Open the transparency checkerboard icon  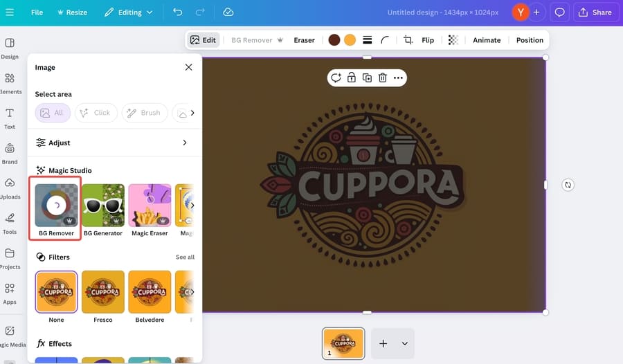coord(453,39)
